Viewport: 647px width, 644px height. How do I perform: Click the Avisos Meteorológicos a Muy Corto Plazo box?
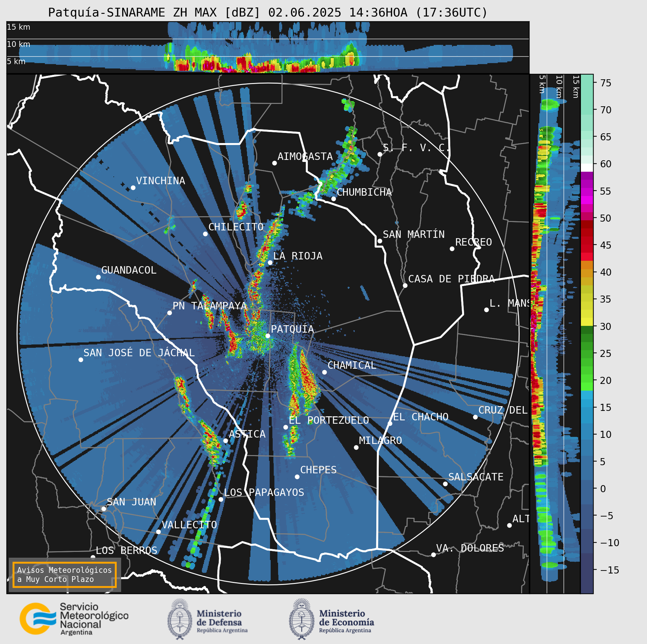[64, 575]
